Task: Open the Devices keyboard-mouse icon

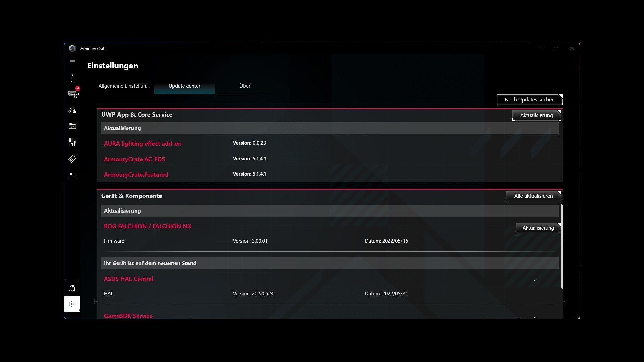Action: click(73, 94)
